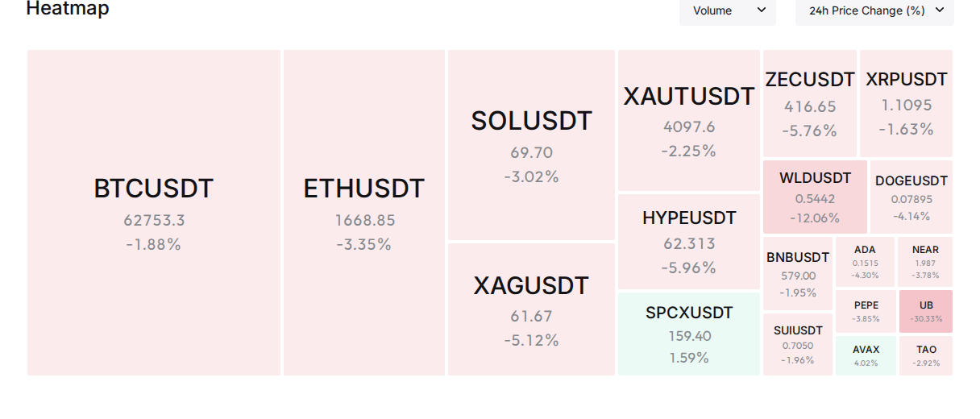980x419 pixels.
Task: Click the ADA tile
Action: pyautogui.click(x=866, y=262)
